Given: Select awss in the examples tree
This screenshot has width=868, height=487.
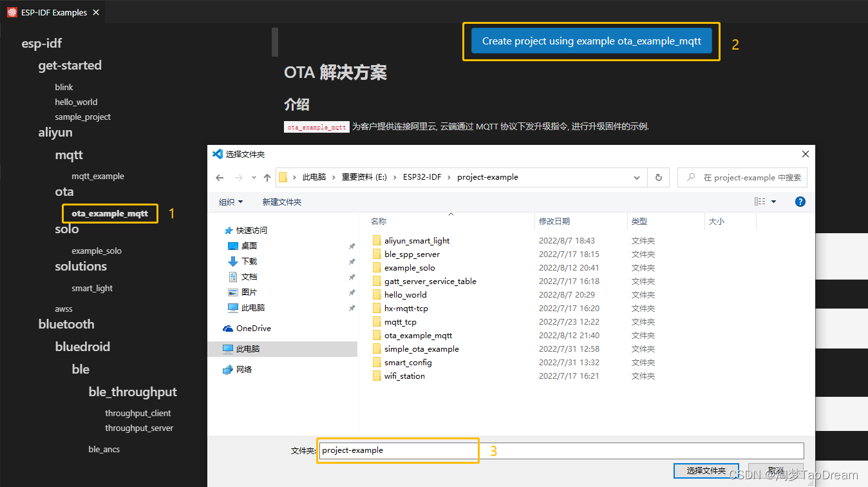Looking at the screenshot, I should click(x=64, y=309).
